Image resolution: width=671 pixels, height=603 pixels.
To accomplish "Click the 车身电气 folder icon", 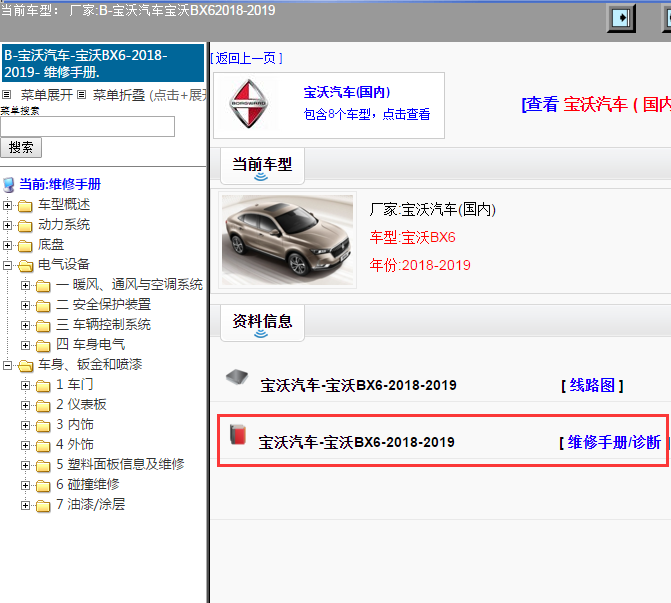I will pos(43,345).
